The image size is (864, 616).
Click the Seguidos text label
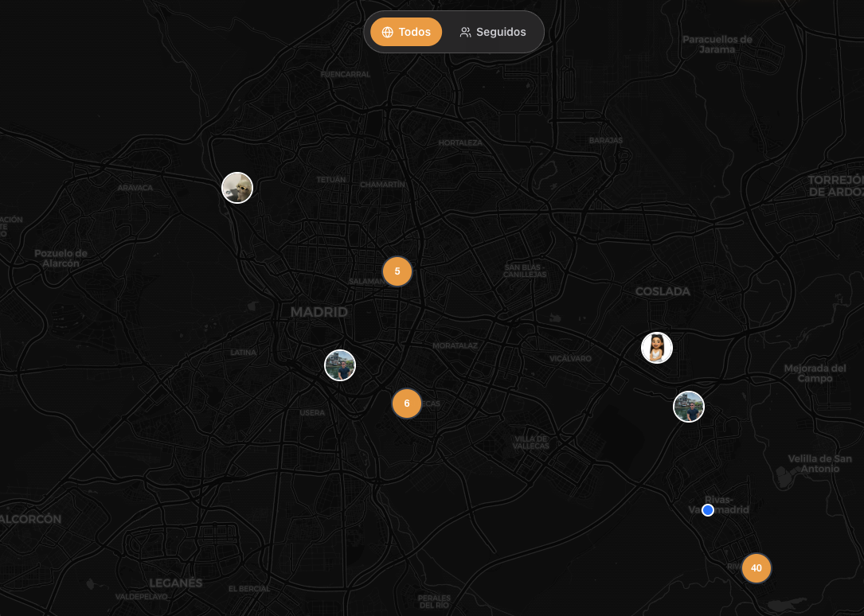coord(500,32)
